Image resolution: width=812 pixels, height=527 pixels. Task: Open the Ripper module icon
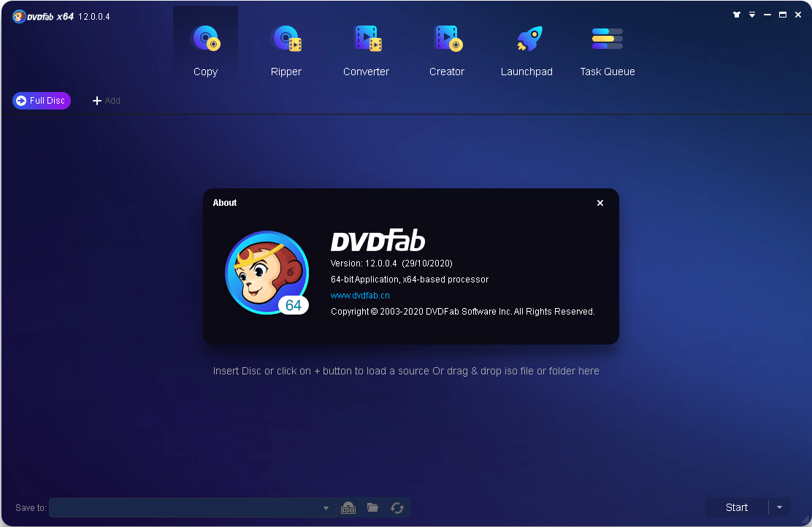(286, 39)
